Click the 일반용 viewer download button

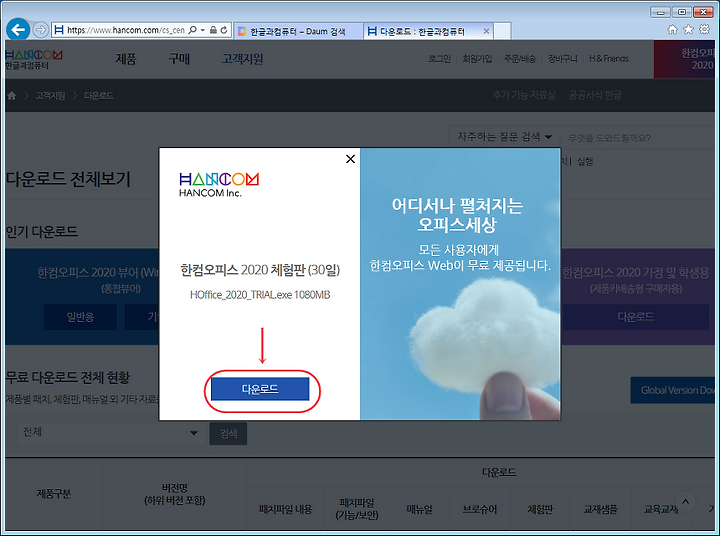point(80,317)
